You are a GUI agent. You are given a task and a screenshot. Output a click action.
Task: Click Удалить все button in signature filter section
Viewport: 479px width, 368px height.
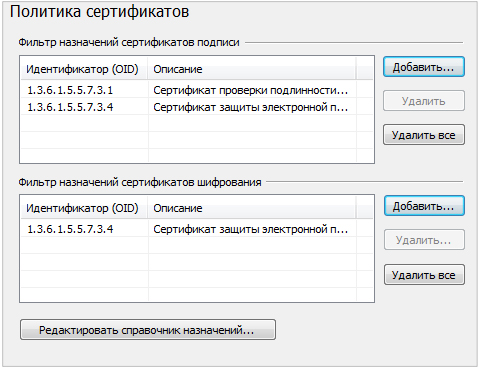click(x=424, y=135)
